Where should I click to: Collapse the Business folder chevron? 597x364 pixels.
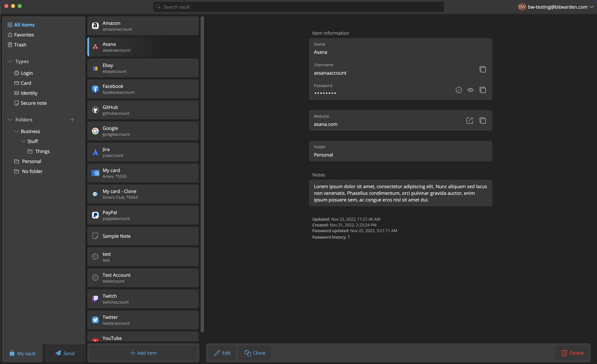click(17, 131)
